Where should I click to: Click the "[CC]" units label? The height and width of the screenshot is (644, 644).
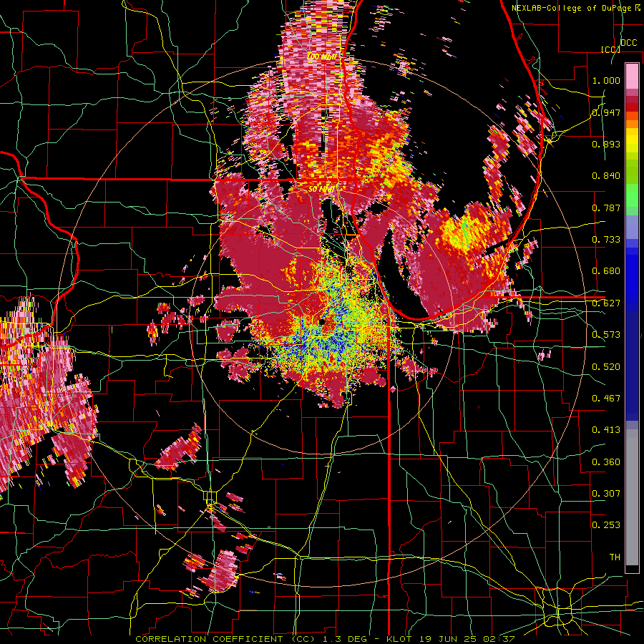610,49
